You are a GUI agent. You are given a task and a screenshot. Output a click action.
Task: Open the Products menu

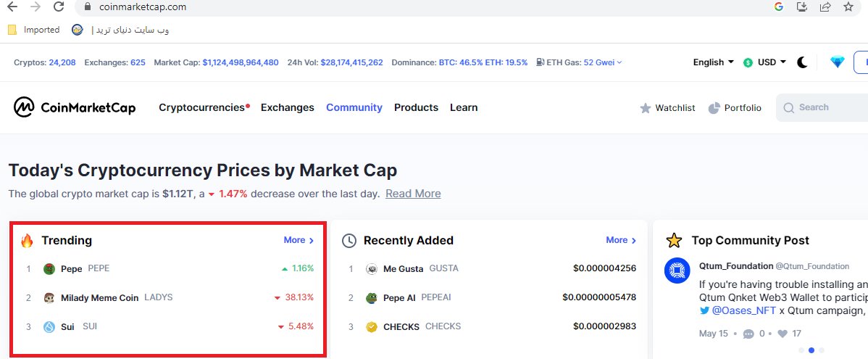tap(417, 107)
